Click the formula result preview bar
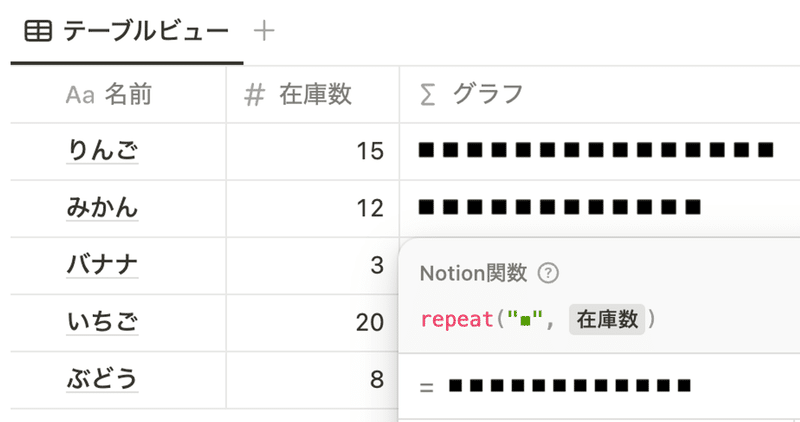This screenshot has width=800, height=422. click(570, 386)
